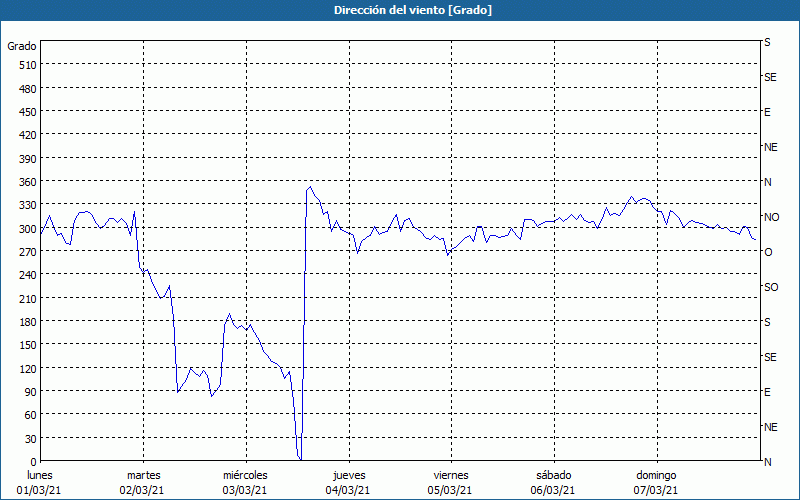
Task: Click the date 02/03/21
Action: (x=142, y=491)
